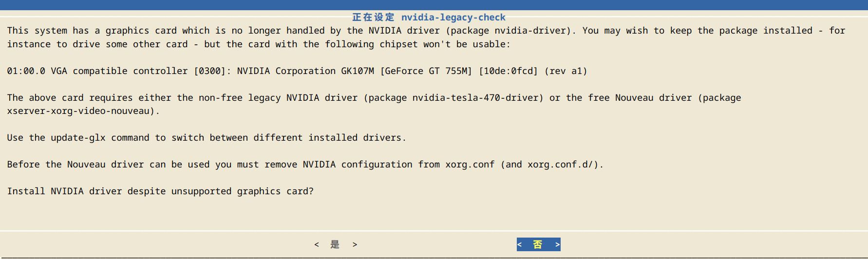
Task: Click the nvidia-legacy-check dialog title
Action: pyautogui.click(x=429, y=18)
